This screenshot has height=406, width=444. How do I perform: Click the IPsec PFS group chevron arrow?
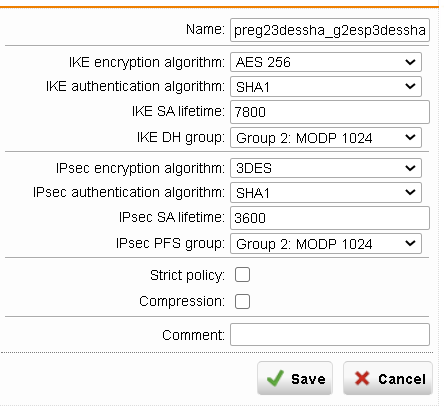[410, 243]
